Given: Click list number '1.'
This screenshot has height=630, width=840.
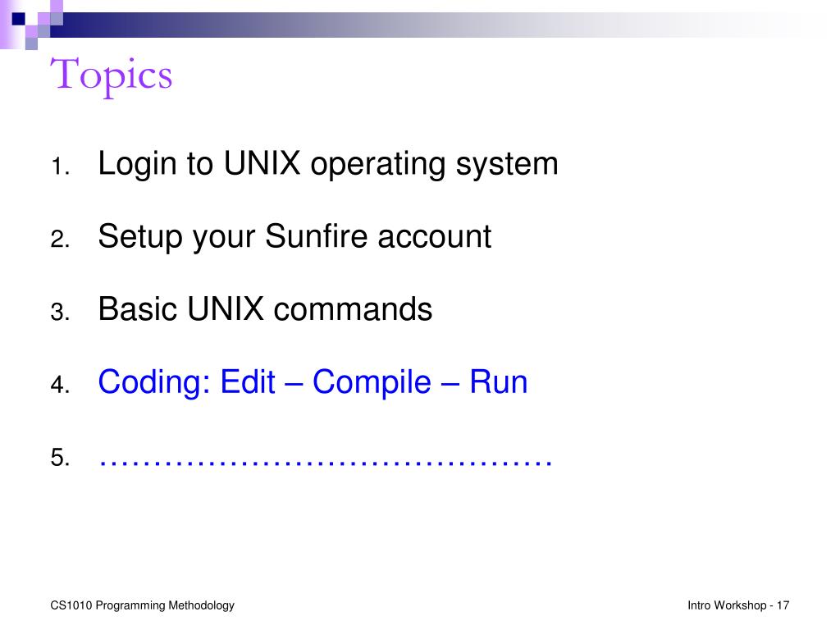Looking at the screenshot, I should click(x=61, y=167).
